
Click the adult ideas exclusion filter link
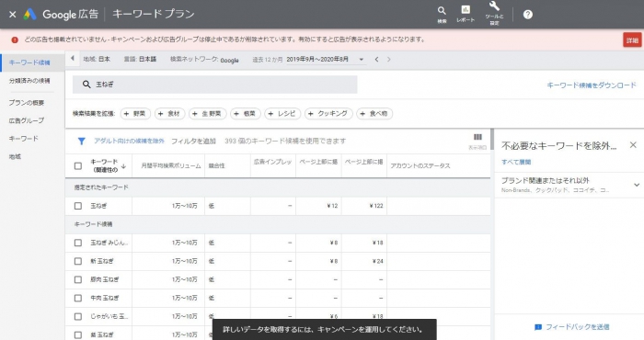point(129,141)
